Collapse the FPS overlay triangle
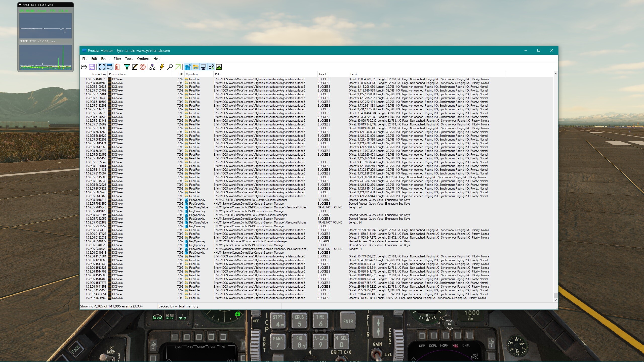 (20, 5)
